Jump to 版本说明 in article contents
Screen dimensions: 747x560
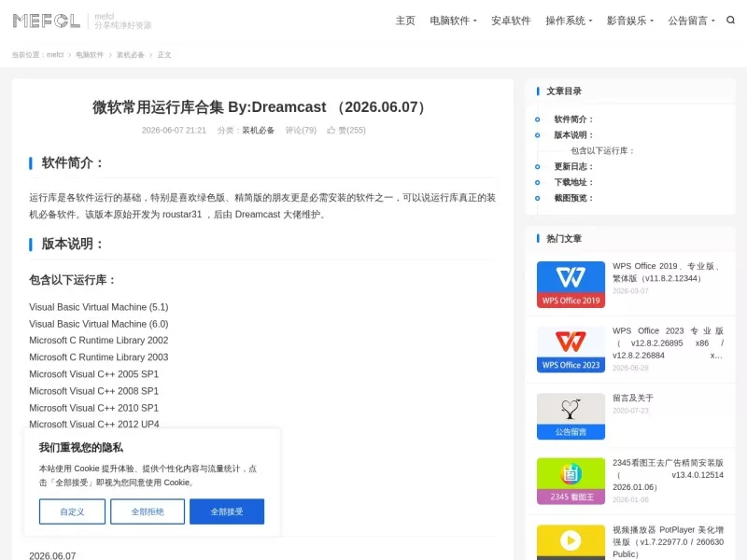pos(573,135)
